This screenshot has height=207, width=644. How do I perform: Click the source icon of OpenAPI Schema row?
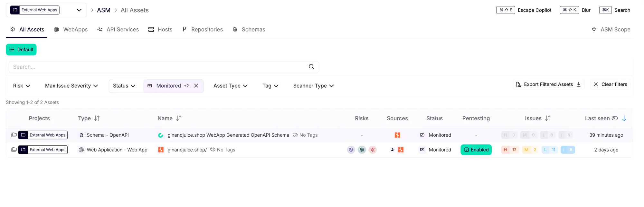pyautogui.click(x=397, y=135)
